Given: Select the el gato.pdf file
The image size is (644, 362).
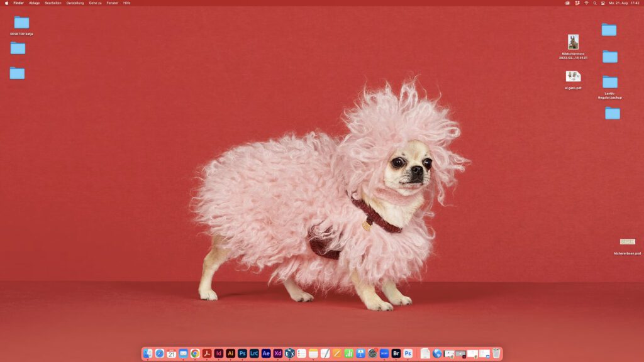Looking at the screenshot, I should 573,77.
